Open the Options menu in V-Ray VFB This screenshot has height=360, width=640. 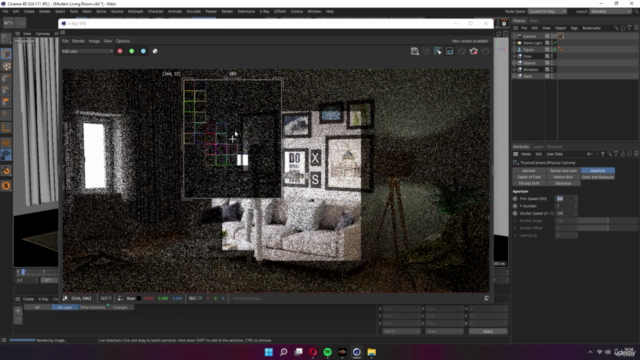(x=123, y=41)
